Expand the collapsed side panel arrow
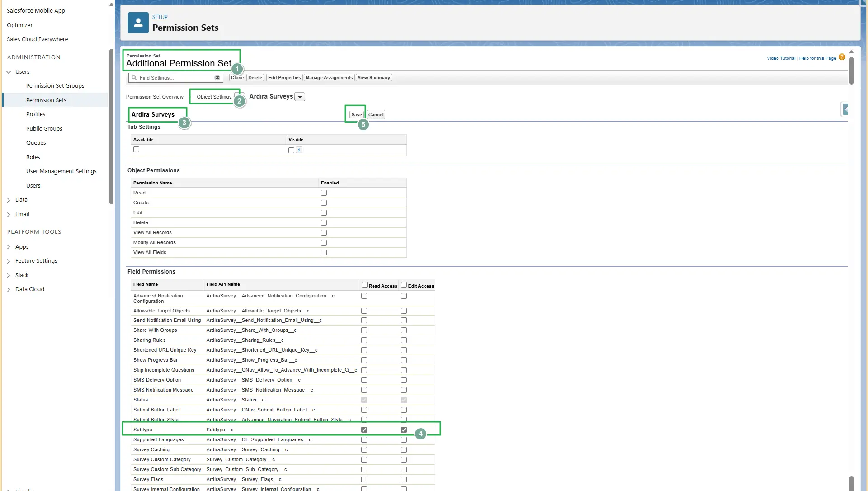The image size is (868, 491). 845,109
